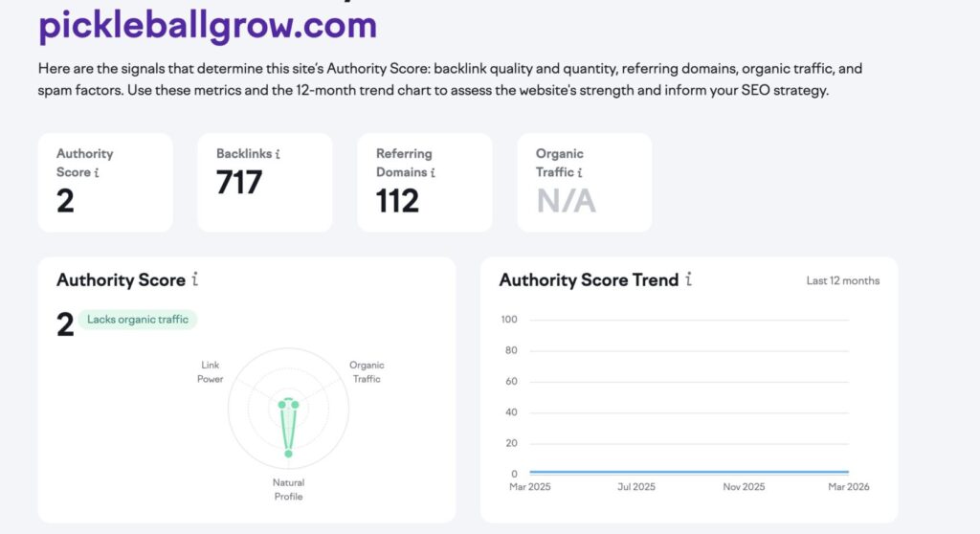Click the Link Power radar axis label
The height and width of the screenshot is (534, 980).
tap(212, 372)
